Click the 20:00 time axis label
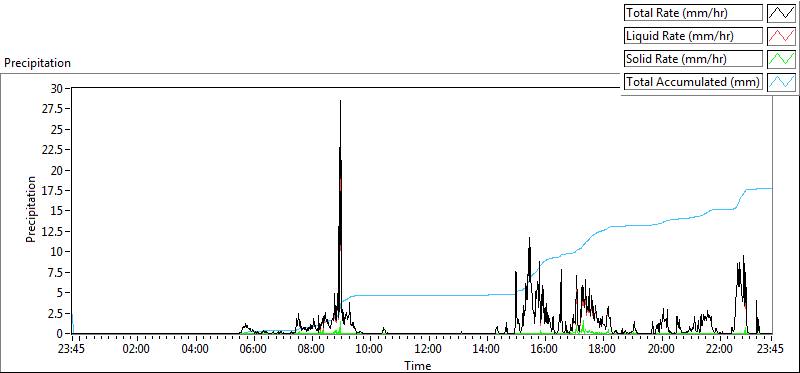 [x=662, y=350]
